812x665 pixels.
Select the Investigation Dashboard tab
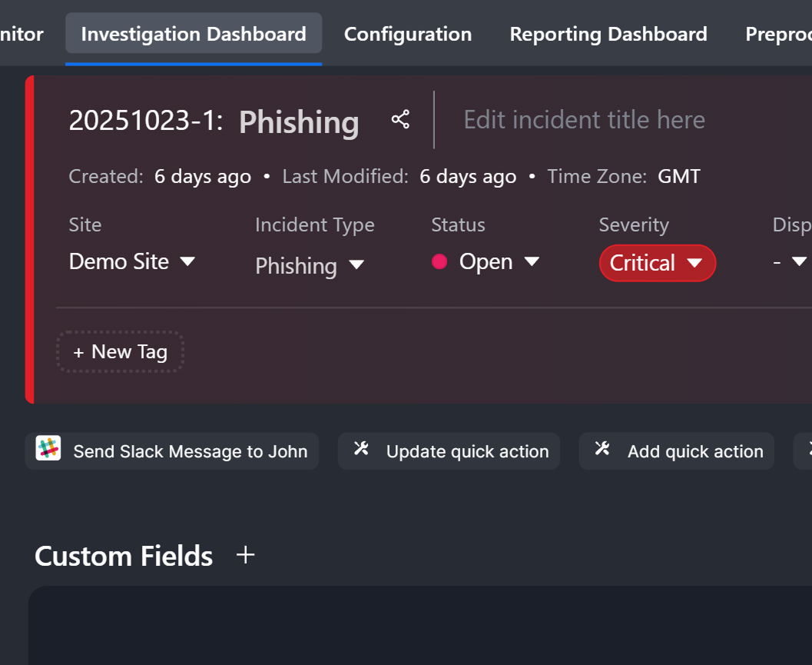point(194,35)
